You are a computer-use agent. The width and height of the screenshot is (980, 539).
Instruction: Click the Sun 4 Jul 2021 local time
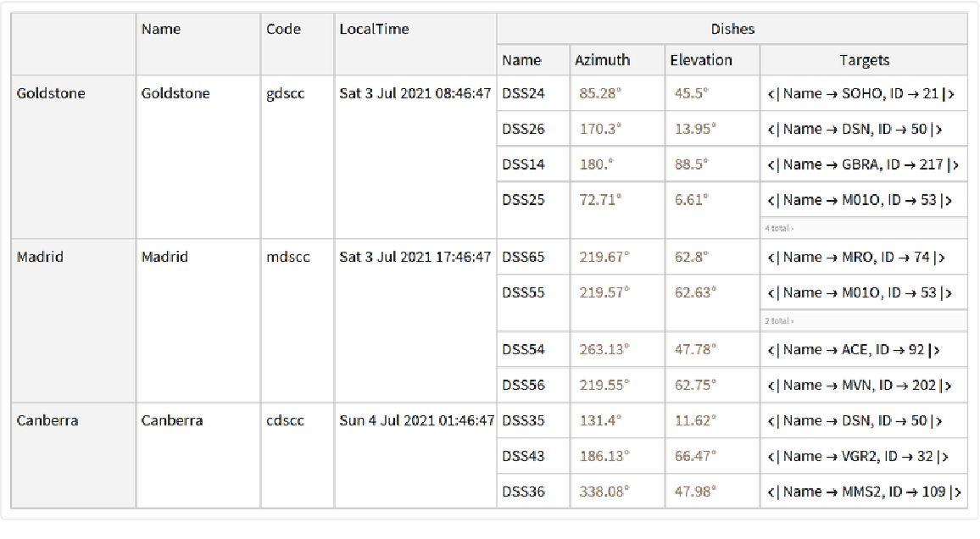tap(416, 420)
